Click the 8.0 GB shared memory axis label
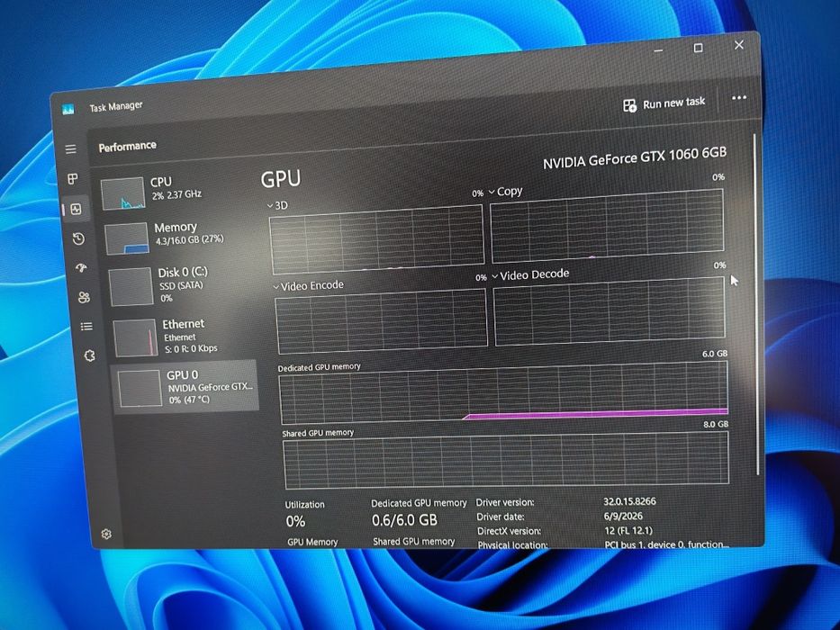The width and height of the screenshot is (840, 630). pyautogui.click(x=716, y=424)
